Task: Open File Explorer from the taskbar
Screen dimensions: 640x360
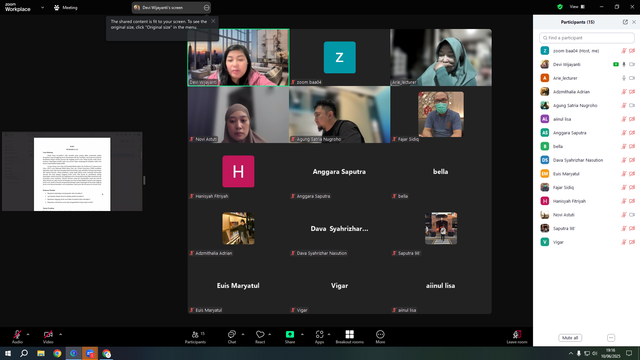Action: [x=41, y=353]
